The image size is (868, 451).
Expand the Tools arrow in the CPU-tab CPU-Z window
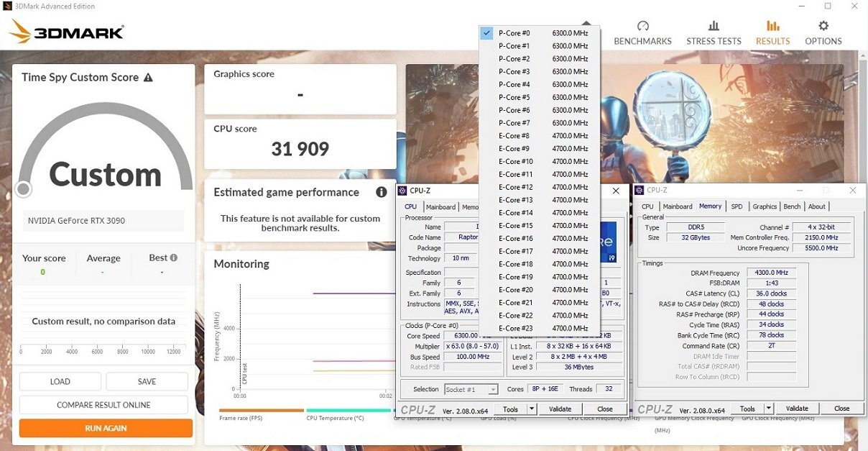pyautogui.click(x=532, y=409)
